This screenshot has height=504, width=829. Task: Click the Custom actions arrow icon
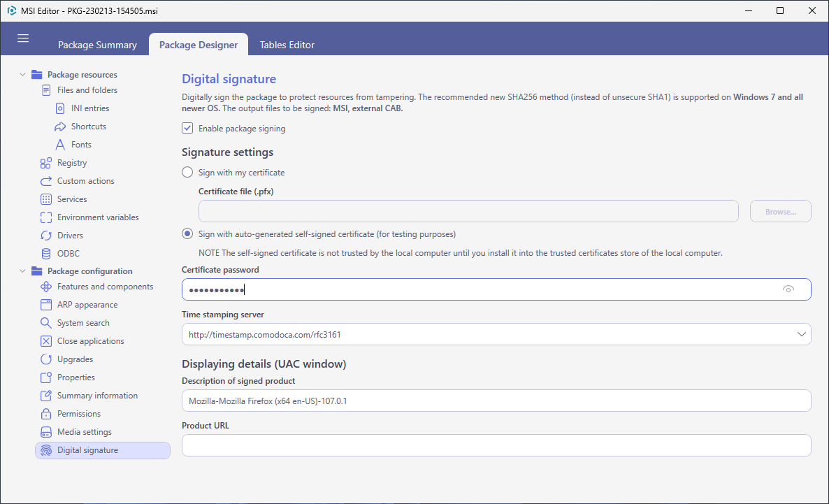[46, 181]
